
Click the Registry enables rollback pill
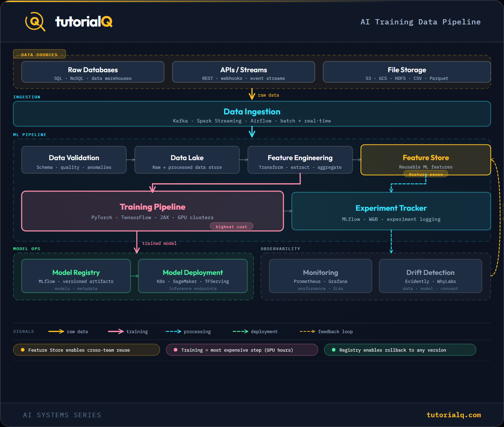tap(400, 350)
